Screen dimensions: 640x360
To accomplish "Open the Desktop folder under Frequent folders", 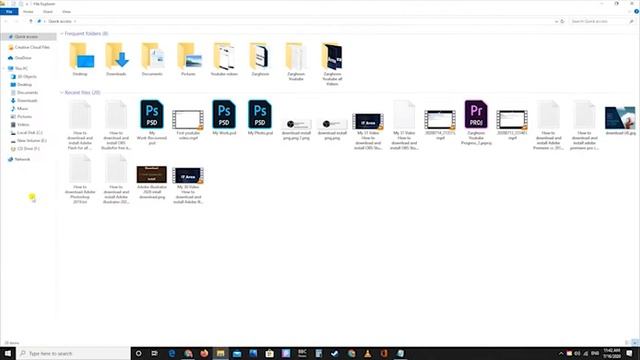I will [x=80, y=59].
